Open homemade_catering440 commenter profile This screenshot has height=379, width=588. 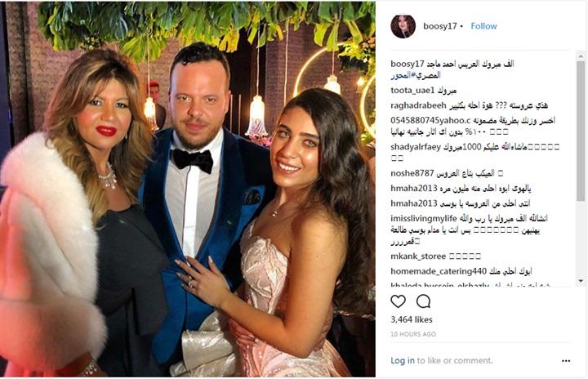pyautogui.click(x=439, y=271)
